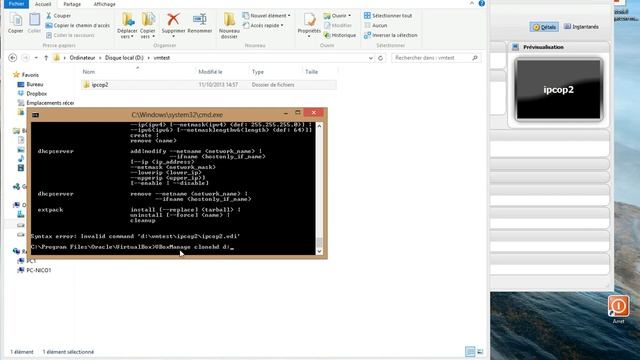
Task: Click Coller le raccourci
Action: pyautogui.click(x=70, y=35)
